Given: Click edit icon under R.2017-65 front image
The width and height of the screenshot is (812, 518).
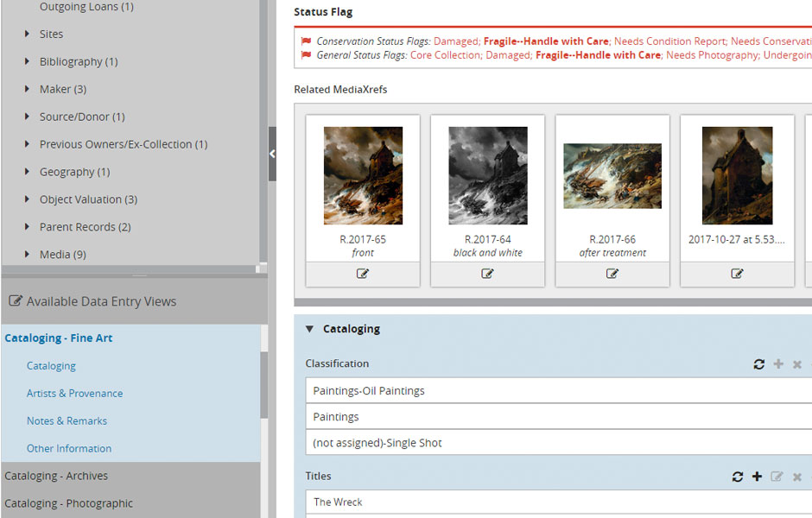Looking at the screenshot, I should coord(363,274).
